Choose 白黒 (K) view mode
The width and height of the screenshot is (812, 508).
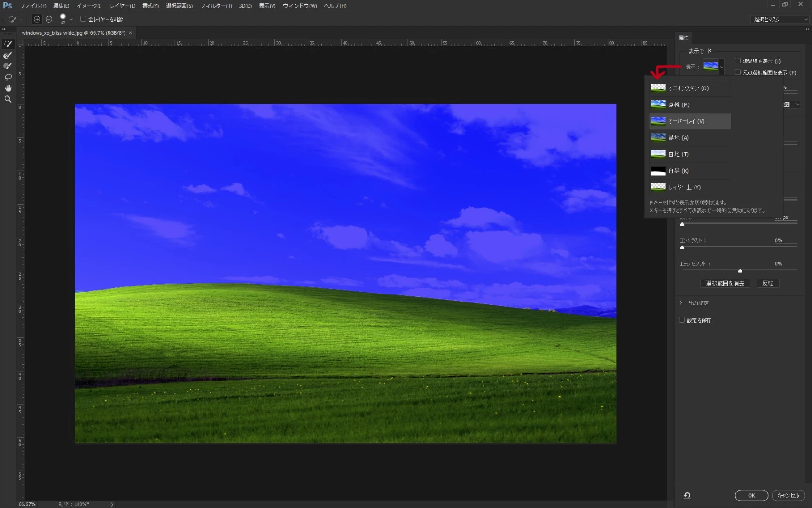click(x=690, y=171)
